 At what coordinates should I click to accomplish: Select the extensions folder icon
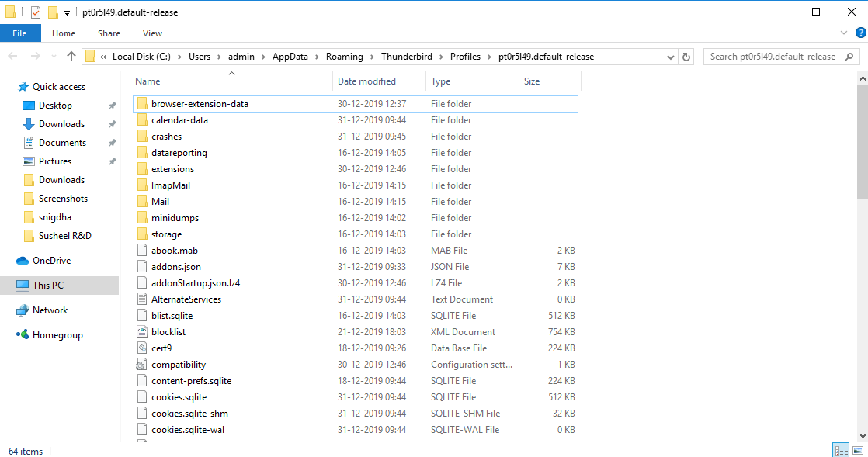tap(142, 169)
